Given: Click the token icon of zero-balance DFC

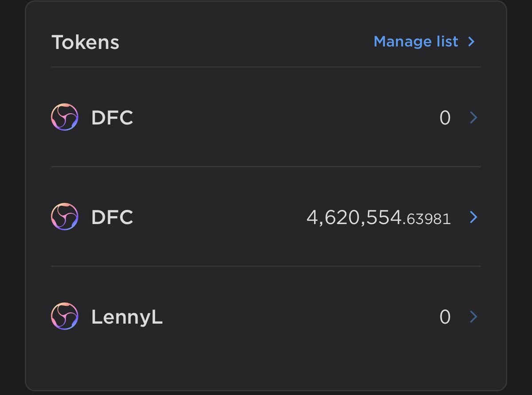Looking at the screenshot, I should coord(65,117).
